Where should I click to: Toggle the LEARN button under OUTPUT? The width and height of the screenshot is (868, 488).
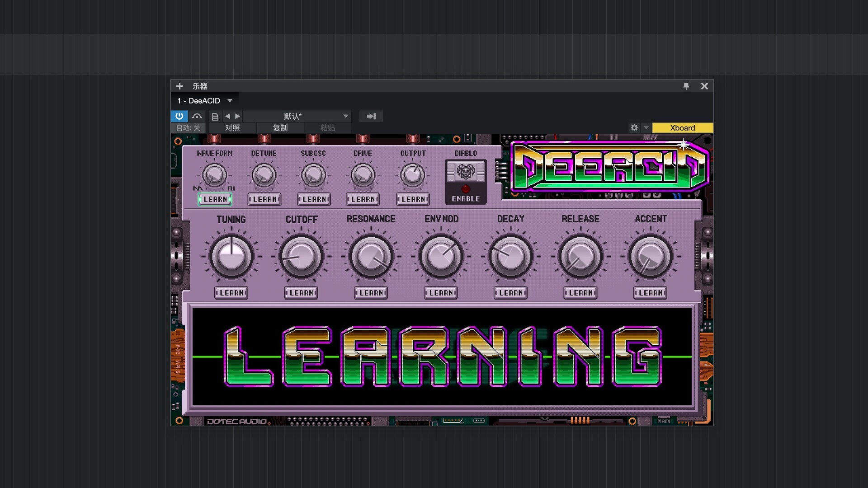[x=413, y=199]
